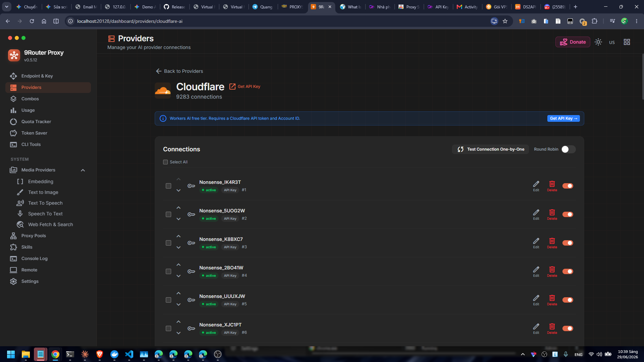644x362 pixels.
Task: Click the Speech To Text microphone icon
Action: (20, 214)
